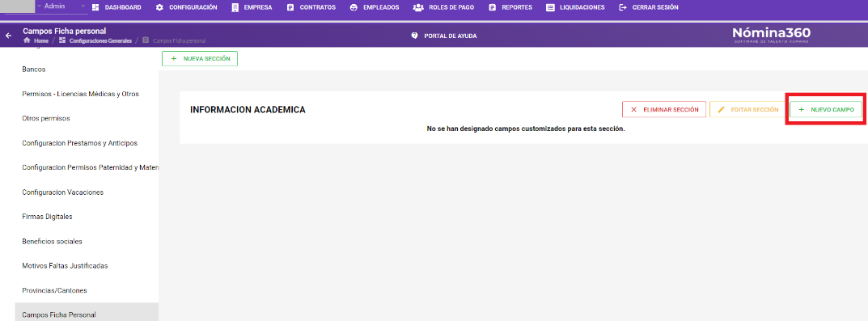Click Cerrar Sesión text to log out

(655, 8)
